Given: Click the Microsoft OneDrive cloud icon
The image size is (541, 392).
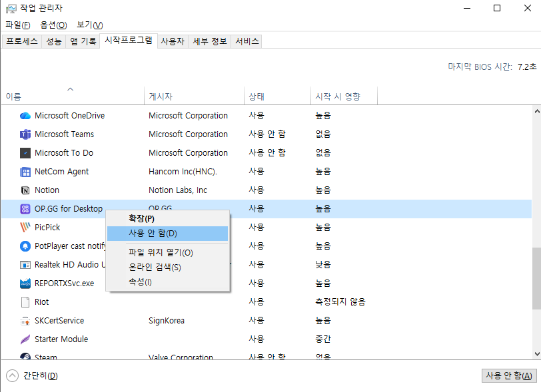Looking at the screenshot, I should point(25,116).
